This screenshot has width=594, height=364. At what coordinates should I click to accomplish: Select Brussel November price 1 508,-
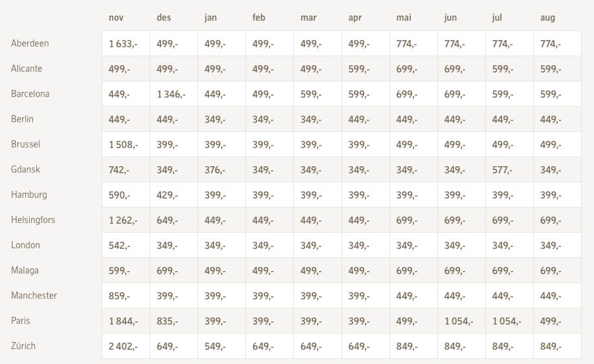(x=124, y=145)
